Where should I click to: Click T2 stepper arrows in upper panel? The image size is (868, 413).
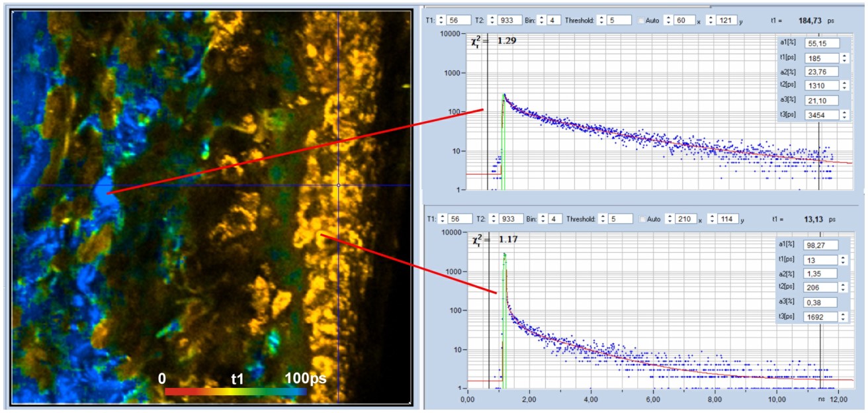(491, 21)
